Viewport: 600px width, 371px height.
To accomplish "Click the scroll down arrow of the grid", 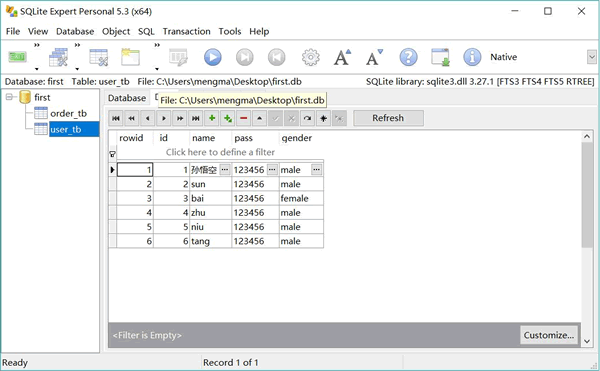I will click(x=587, y=341).
